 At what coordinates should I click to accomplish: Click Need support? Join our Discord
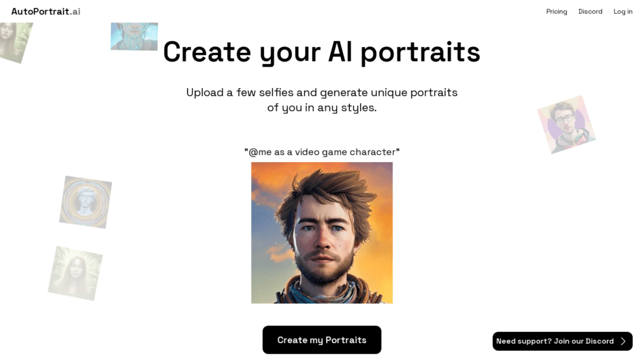coord(555,341)
